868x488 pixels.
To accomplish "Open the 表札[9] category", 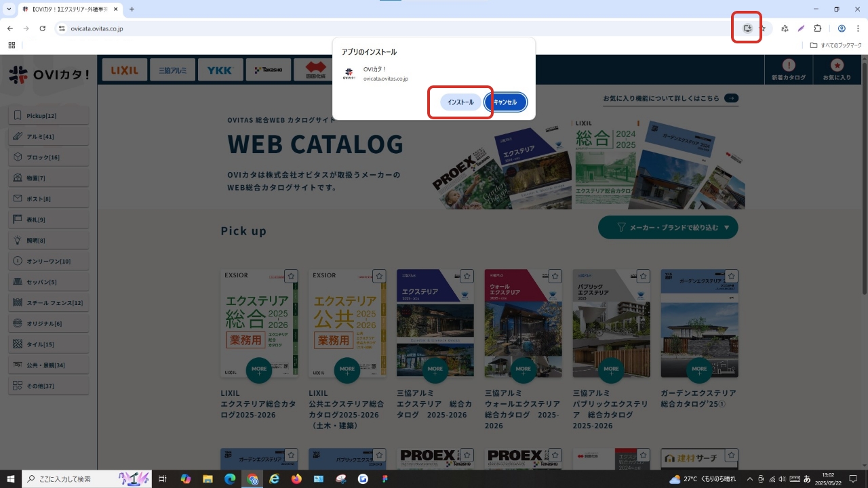I will coord(49,220).
